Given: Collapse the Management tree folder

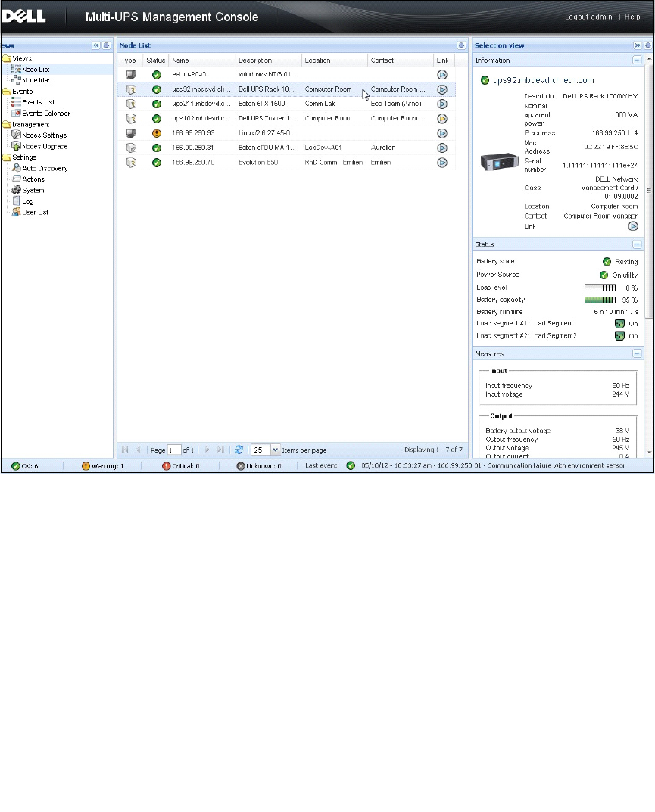Looking at the screenshot, I should tap(6, 125).
